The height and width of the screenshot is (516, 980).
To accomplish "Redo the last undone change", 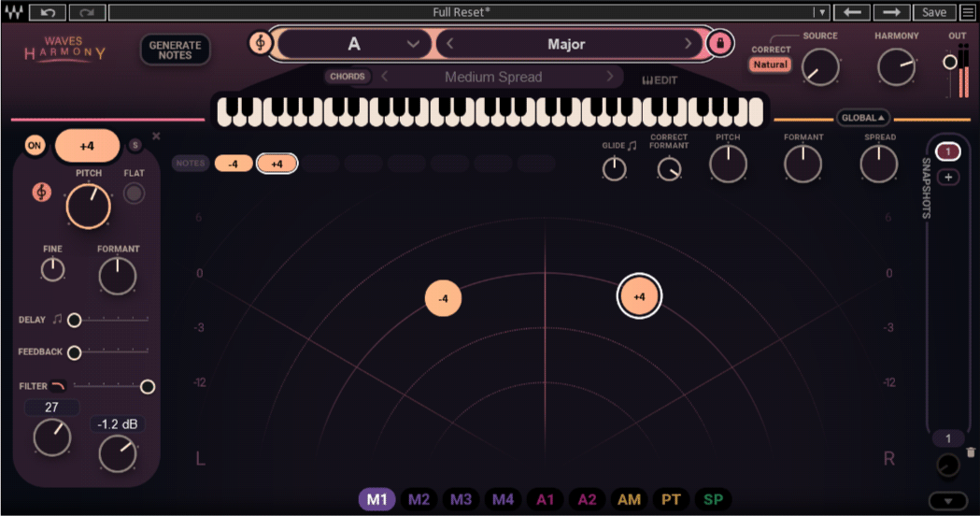I will coord(87,12).
